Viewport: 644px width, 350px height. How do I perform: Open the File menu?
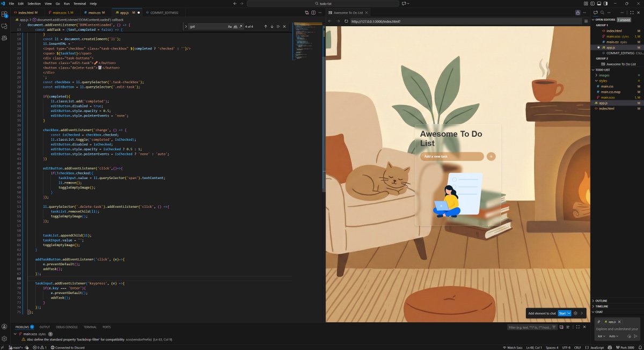tap(11, 3)
